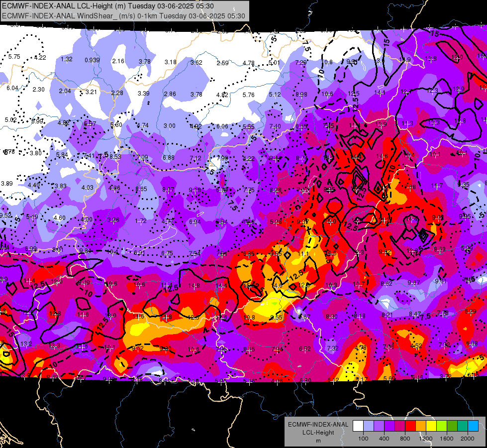487x448 pixels.
Task: Click the wind shear value 3.00
Action: pyautogui.click(x=170, y=126)
